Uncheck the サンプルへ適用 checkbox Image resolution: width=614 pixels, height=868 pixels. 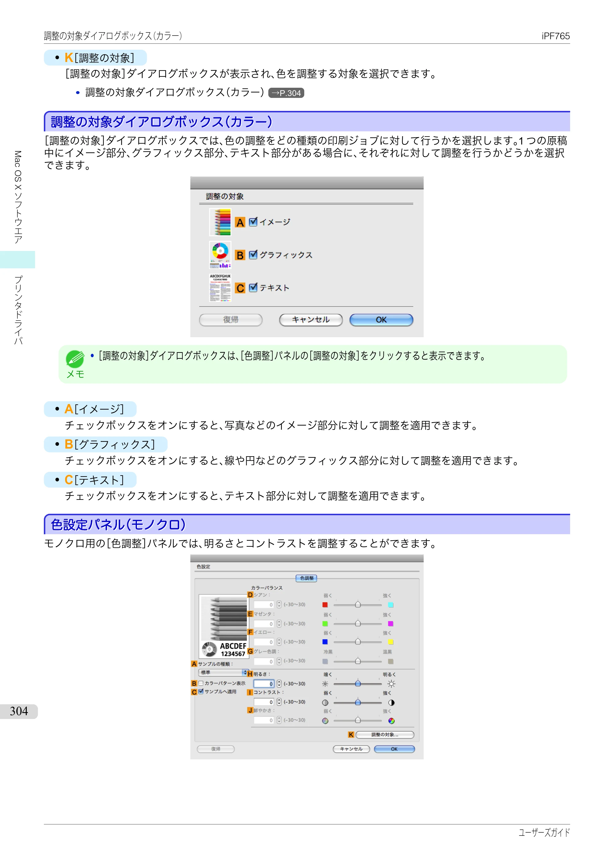(x=201, y=691)
